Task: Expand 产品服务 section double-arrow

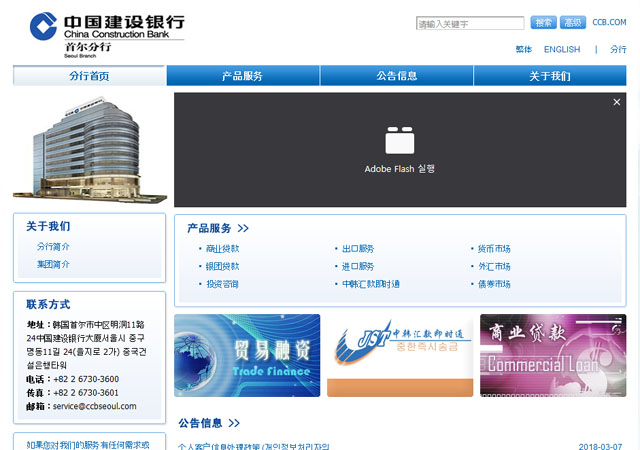Action: point(243,229)
